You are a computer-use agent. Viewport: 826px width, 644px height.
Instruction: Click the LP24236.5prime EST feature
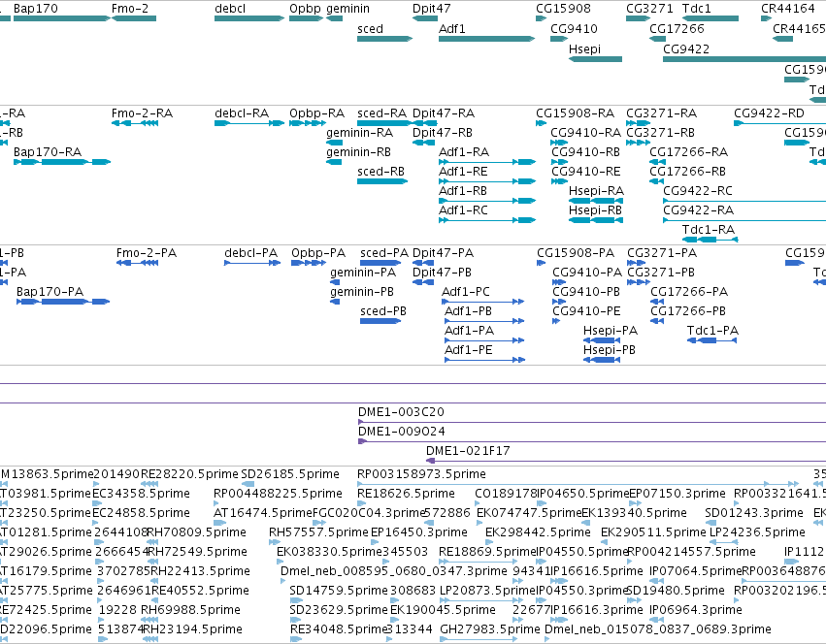click(x=724, y=542)
